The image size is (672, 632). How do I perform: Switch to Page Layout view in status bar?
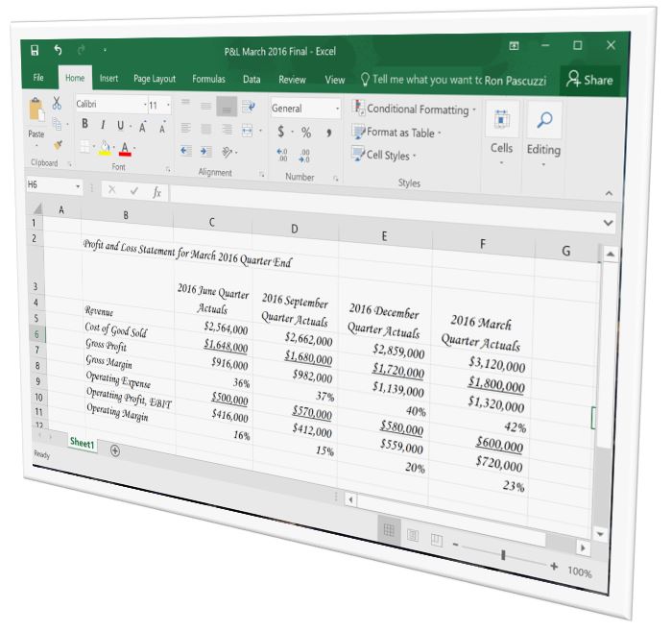(x=413, y=534)
